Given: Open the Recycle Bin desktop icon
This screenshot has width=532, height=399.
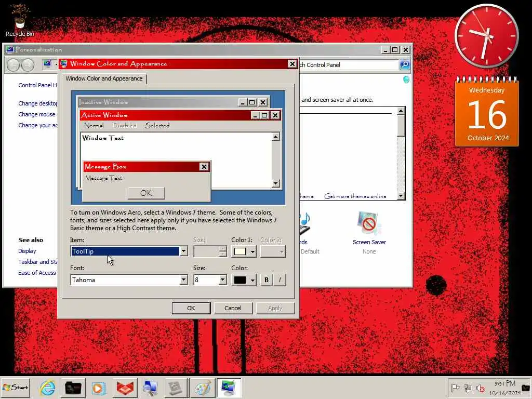Looking at the screenshot, I should click(20, 20).
